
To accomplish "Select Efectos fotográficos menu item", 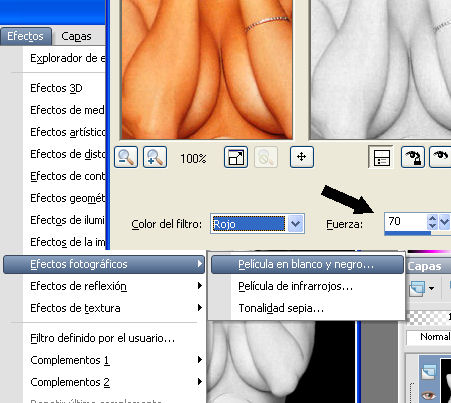I will pyautogui.click(x=104, y=264).
